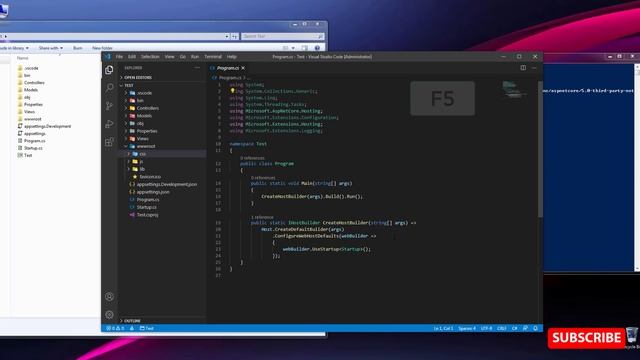Close the Program.cs editor tab
The width and height of the screenshot is (640, 360).
(x=243, y=68)
